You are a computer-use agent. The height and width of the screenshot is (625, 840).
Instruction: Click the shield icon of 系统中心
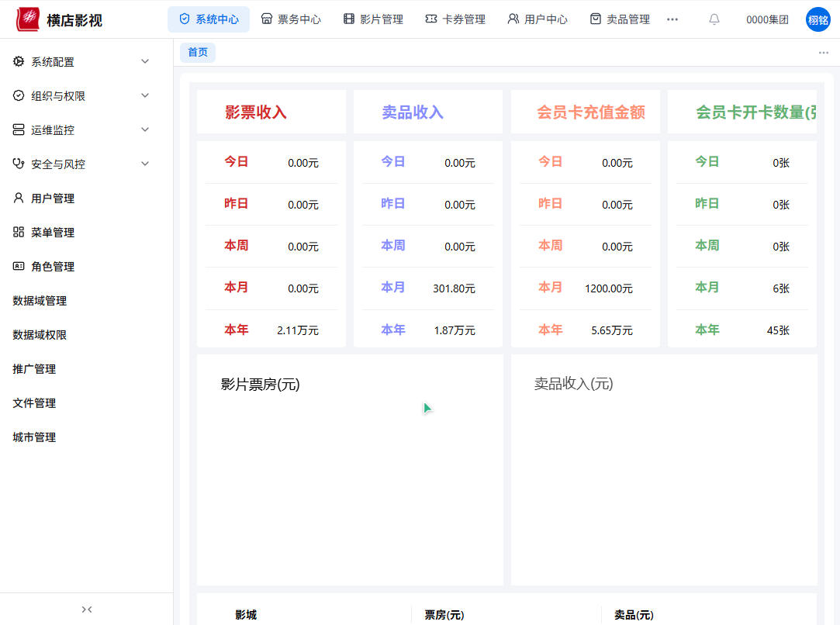click(185, 19)
